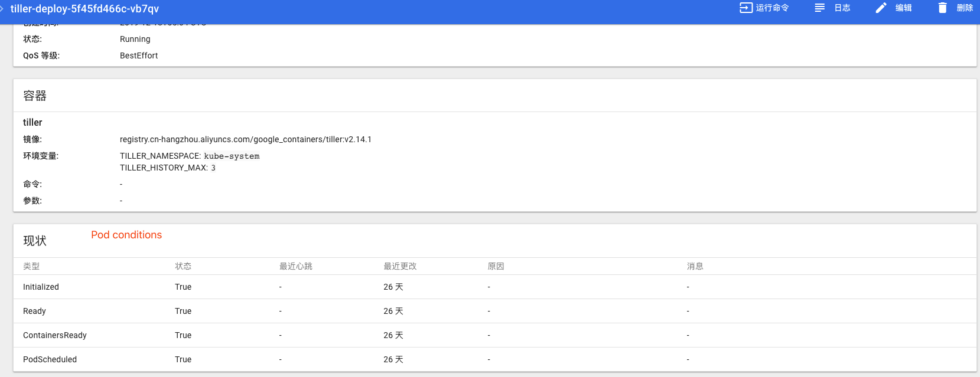Image resolution: width=980 pixels, height=377 pixels.
Task: Click the 最近心跳 column header
Action: (x=296, y=266)
